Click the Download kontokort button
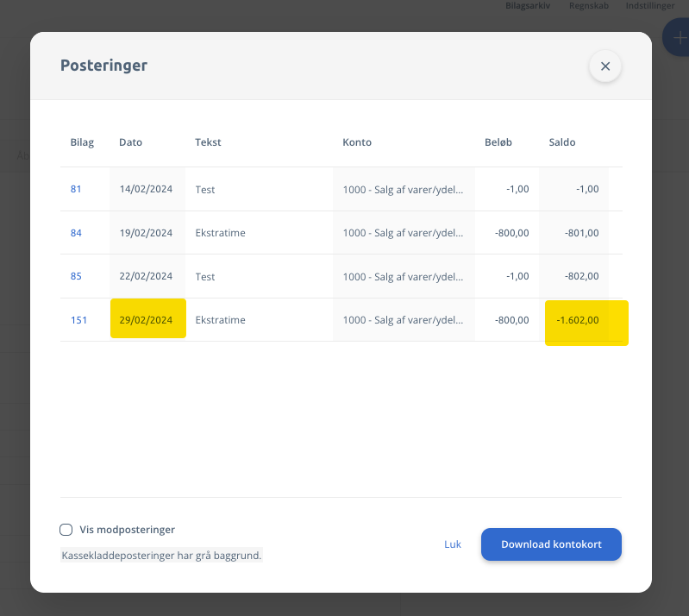The height and width of the screenshot is (616, 689). (x=551, y=544)
